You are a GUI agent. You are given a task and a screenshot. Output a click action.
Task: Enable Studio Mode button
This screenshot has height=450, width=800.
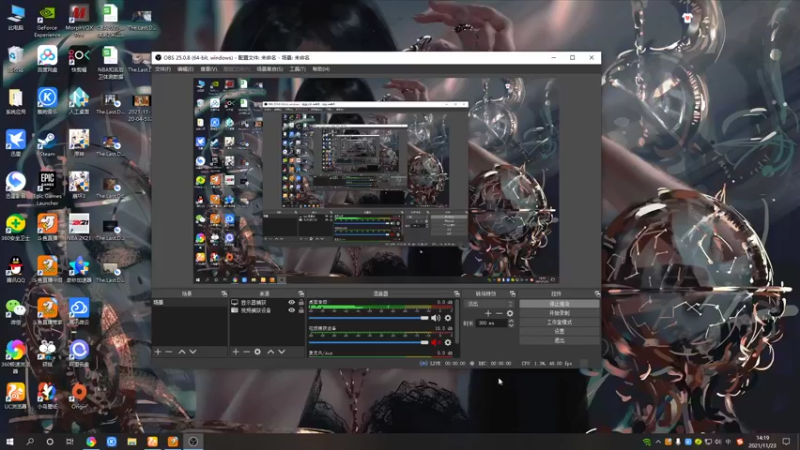(x=559, y=322)
